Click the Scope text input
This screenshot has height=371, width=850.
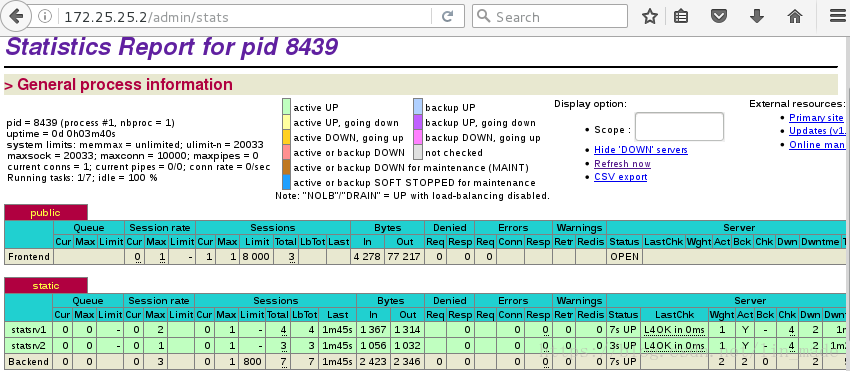tap(679, 127)
